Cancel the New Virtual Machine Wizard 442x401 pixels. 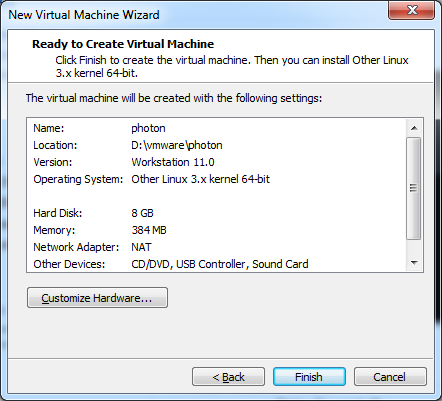click(390, 377)
